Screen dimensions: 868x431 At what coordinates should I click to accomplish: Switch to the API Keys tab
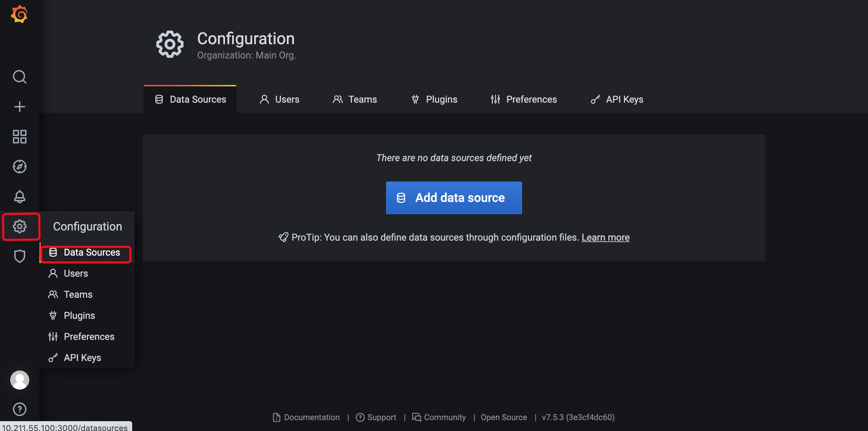[x=617, y=99]
